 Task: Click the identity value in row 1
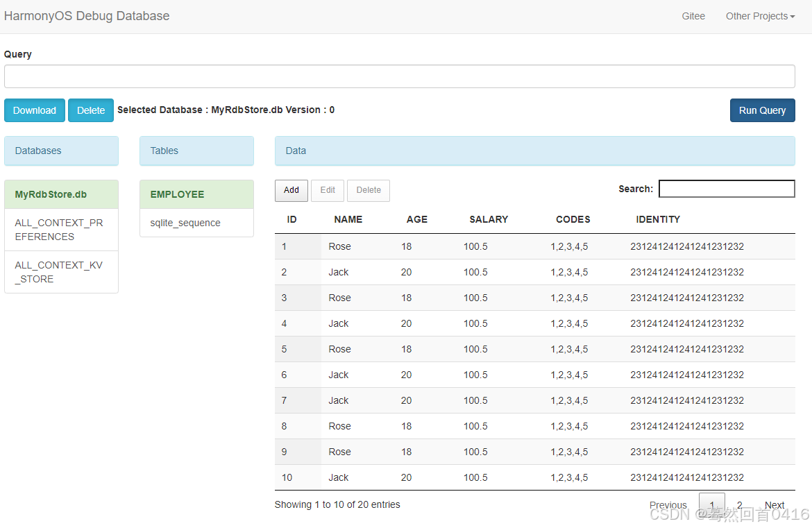point(686,247)
